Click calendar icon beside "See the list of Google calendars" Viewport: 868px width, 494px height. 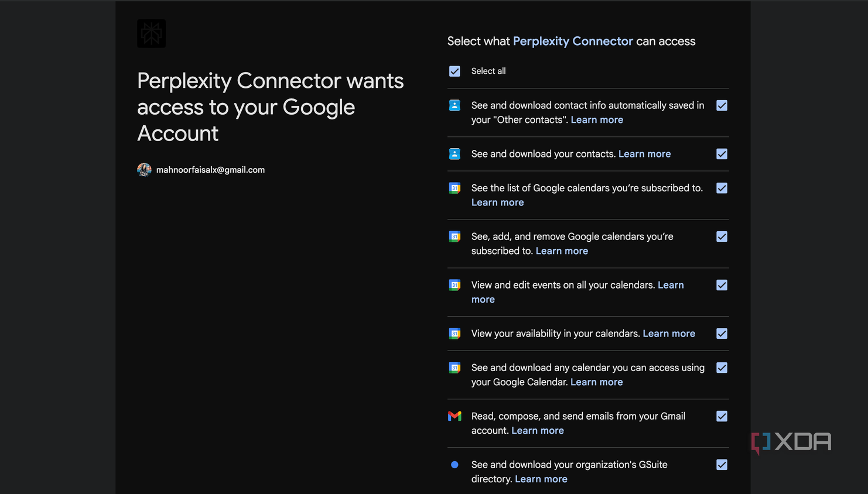(x=454, y=188)
